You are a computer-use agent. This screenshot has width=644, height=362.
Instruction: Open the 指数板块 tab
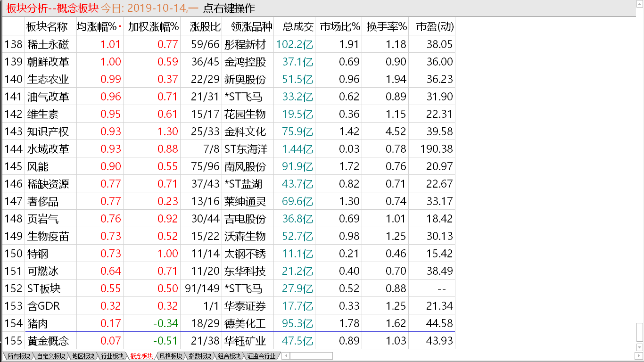200,356
